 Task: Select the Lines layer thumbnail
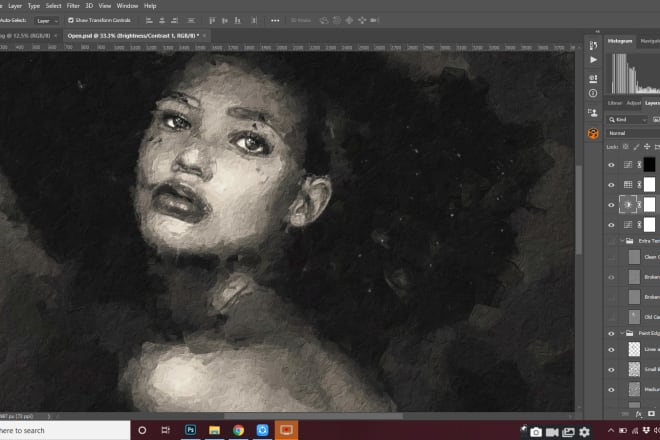click(x=634, y=349)
